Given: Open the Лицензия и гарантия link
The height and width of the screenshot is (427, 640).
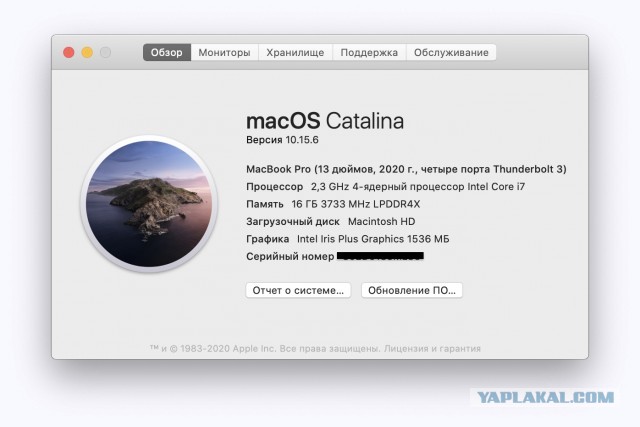Looking at the screenshot, I should (432, 349).
